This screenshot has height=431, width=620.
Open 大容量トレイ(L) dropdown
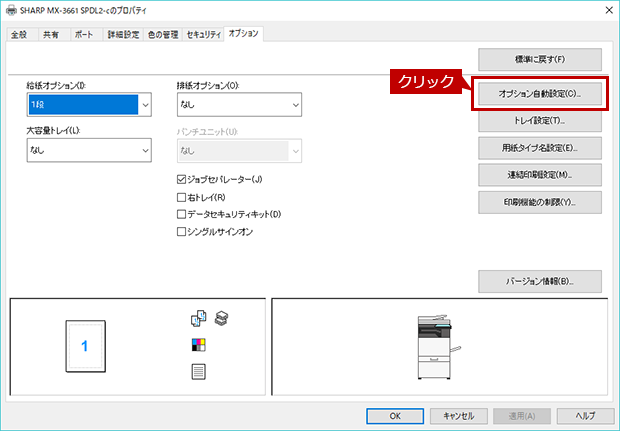[x=89, y=150]
